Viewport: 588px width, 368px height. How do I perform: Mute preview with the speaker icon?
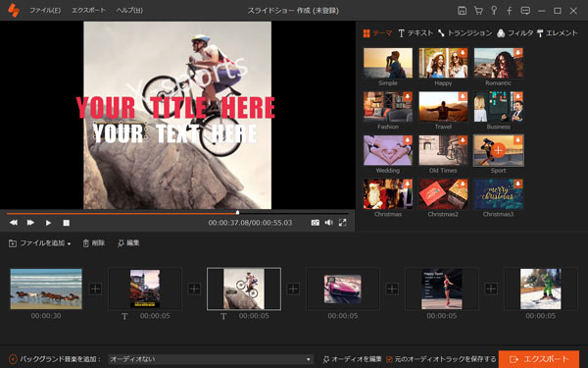pos(329,223)
